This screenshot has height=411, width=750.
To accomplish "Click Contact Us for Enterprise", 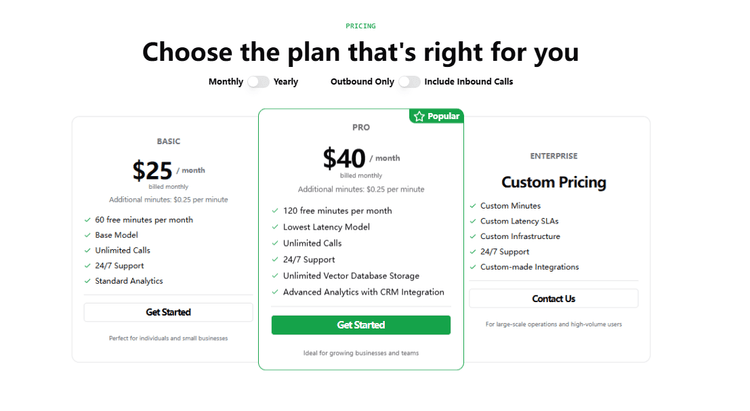I will 553,298.
